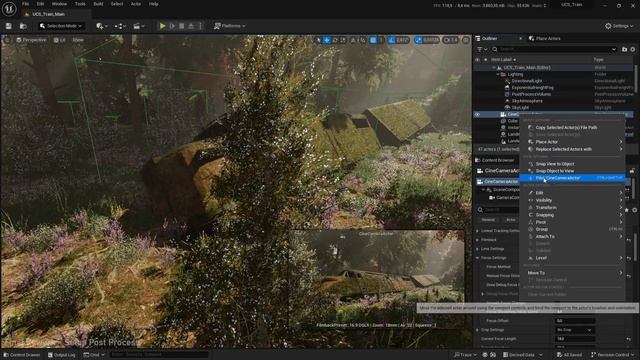This screenshot has width=640, height=360.
Task: Toggle visibility eye of CineCameraActor row
Action: (x=477, y=115)
